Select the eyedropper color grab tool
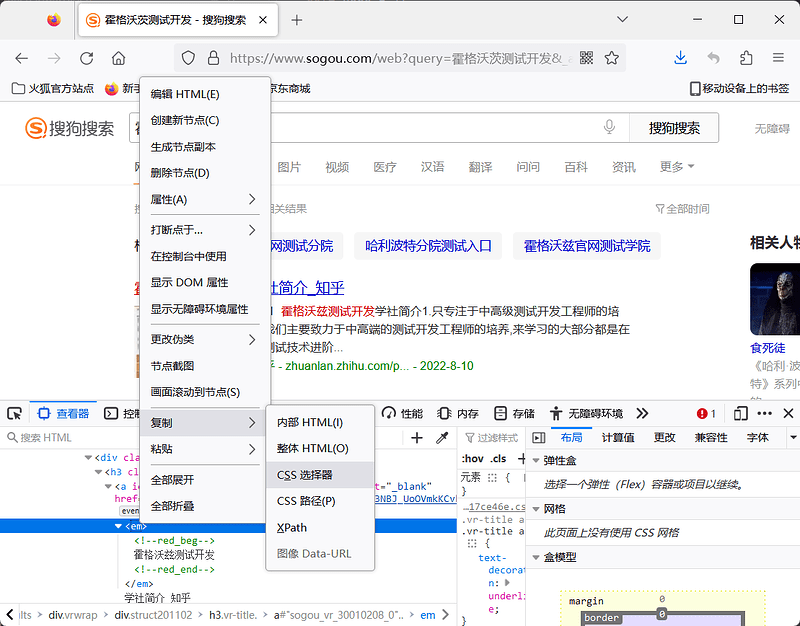 [442, 438]
